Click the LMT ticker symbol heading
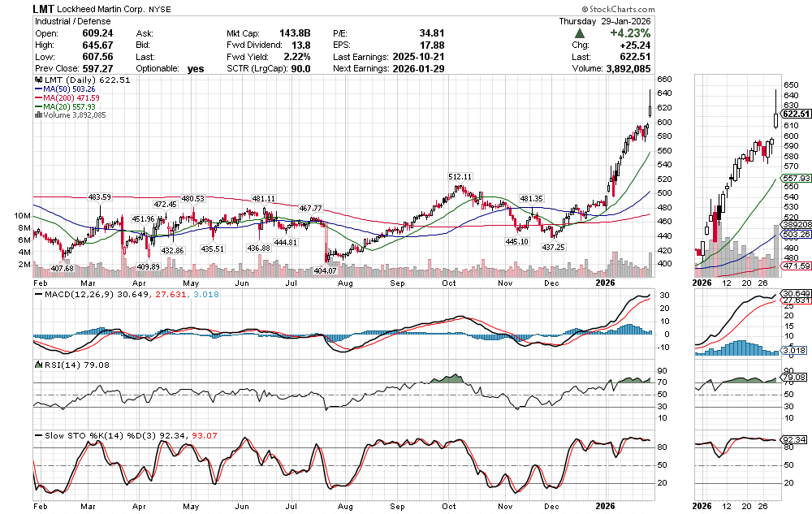 pos(44,9)
